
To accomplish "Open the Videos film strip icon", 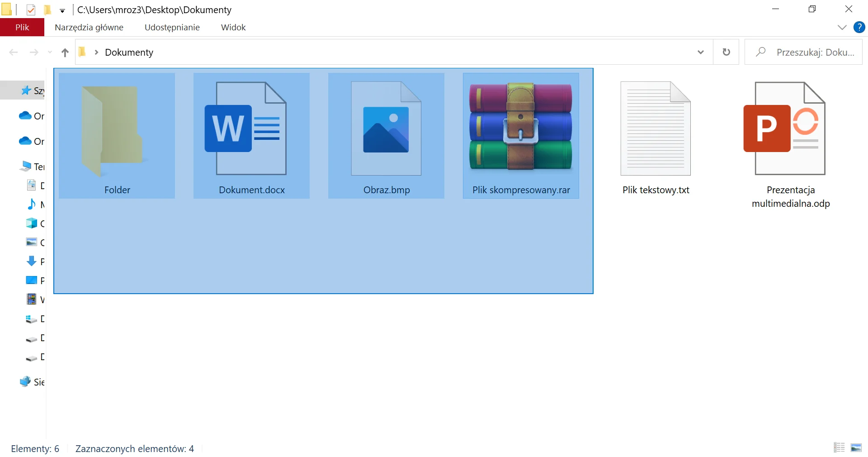I will (31, 299).
